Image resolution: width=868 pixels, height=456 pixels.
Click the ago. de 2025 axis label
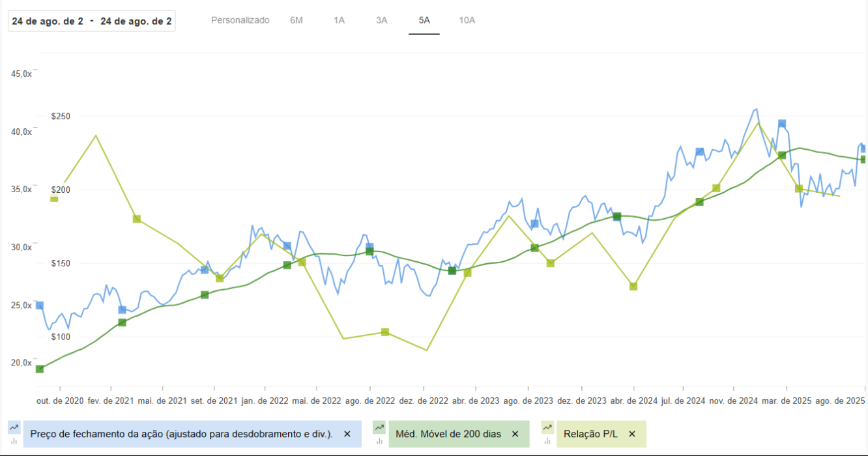tap(839, 401)
